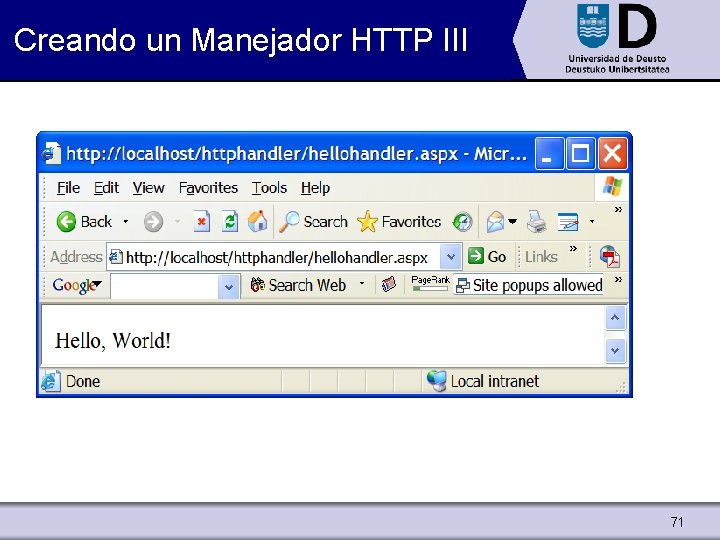Expand the address bar dropdown arrow

(x=450, y=257)
